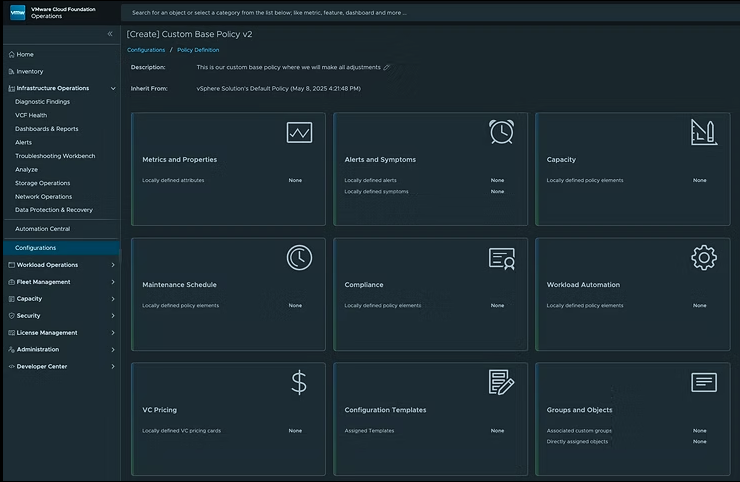The height and width of the screenshot is (482, 740).
Task: Open the Inventory page from the sidebar
Action: 30,71
